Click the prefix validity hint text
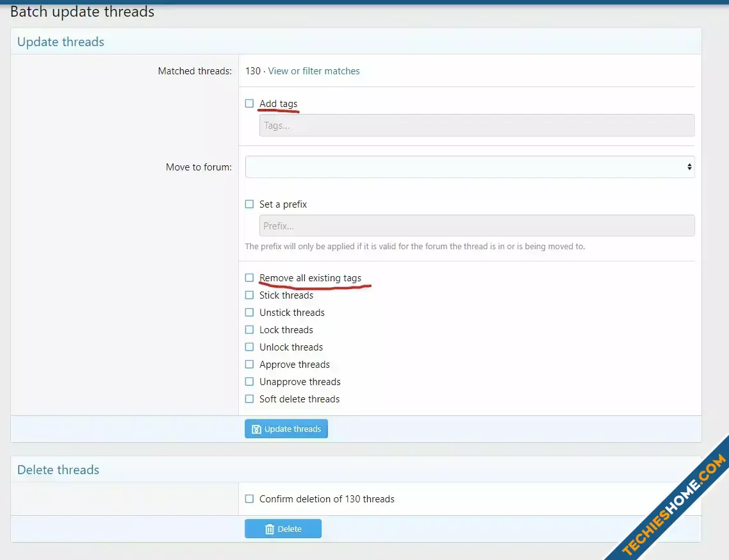The height and width of the screenshot is (560, 729). (x=414, y=247)
